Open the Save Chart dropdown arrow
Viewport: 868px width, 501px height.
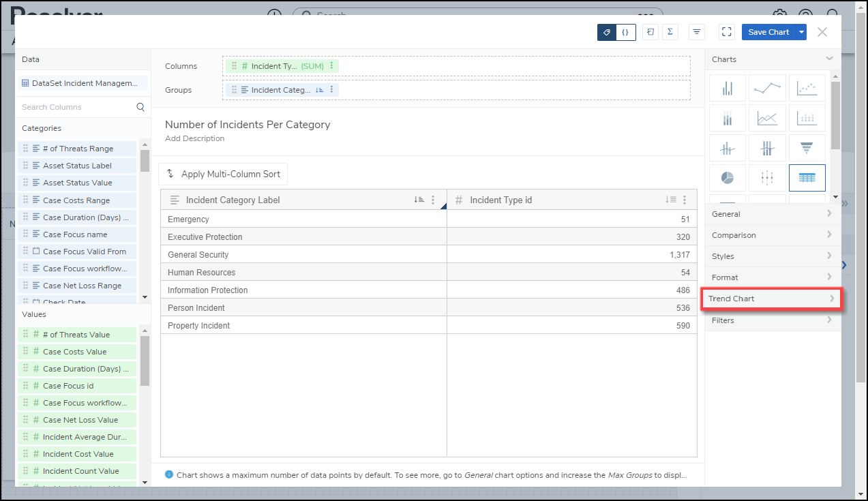(801, 32)
